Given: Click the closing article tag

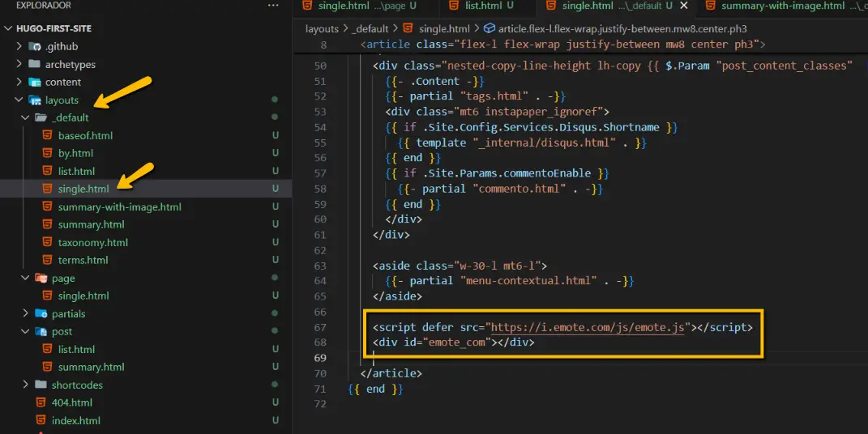Looking at the screenshot, I should tap(391, 373).
